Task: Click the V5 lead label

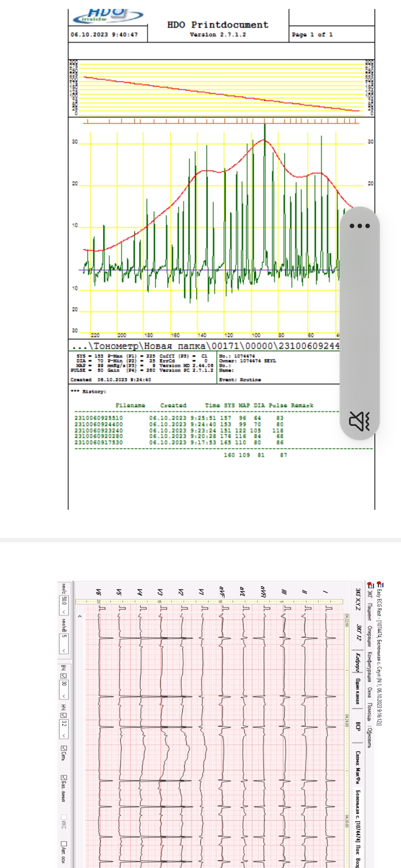Action: click(x=119, y=592)
